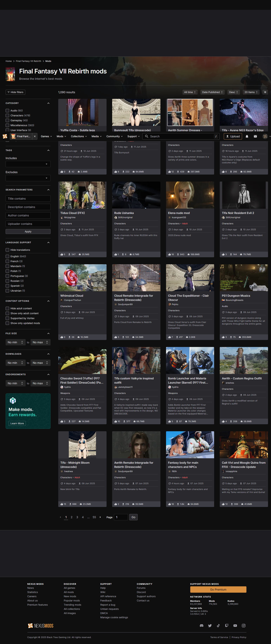Click the Nexus Mods logo in the navbar
271x644 pixels.
click(5, 136)
